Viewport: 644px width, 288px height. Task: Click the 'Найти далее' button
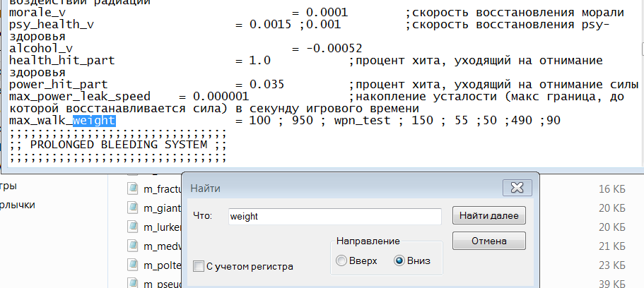point(488,215)
